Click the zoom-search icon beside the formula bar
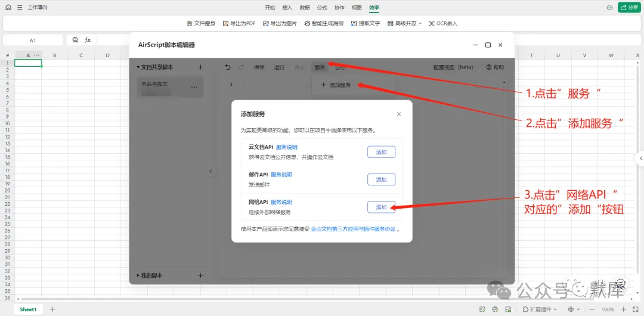Viewport: 644px width, 316px height. pos(75,40)
